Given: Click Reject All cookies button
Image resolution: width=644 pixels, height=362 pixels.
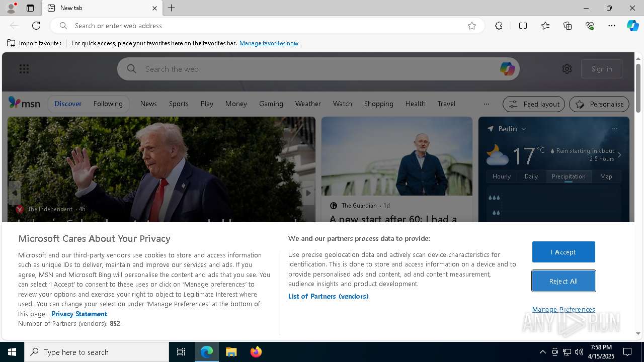Looking at the screenshot, I should 563,281.
